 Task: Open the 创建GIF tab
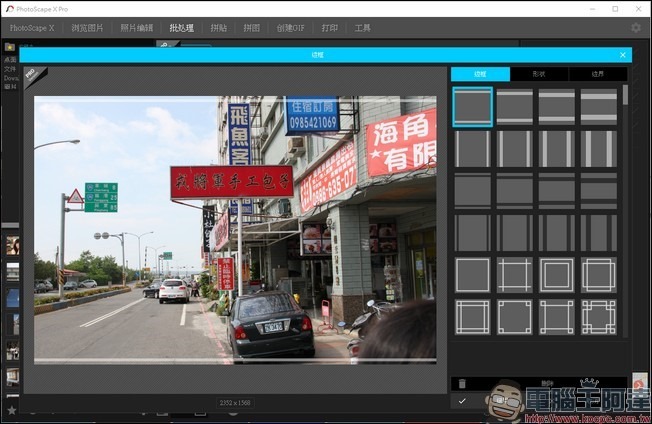(291, 28)
